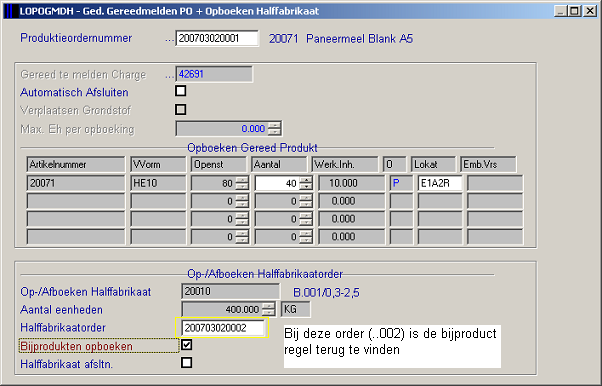This screenshot has height=386, width=602.
Task: Select the Werk.Inh. cell showing 10.000
Action: [351, 183]
